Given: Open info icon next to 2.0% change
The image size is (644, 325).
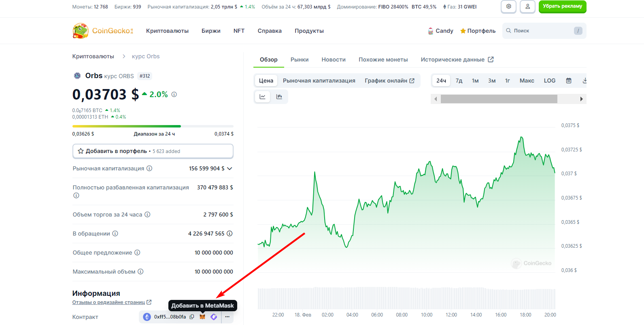Looking at the screenshot, I should click(x=174, y=94).
